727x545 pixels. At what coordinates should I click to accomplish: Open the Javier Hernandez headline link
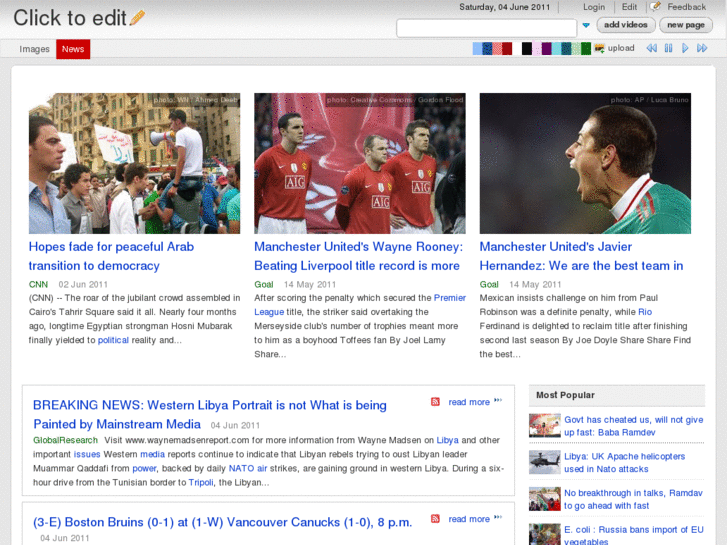coord(581,256)
